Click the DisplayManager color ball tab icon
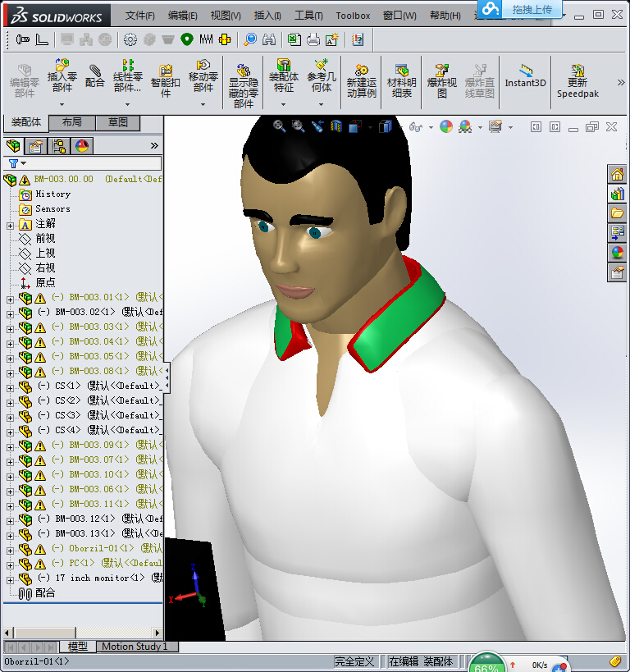 click(x=82, y=146)
